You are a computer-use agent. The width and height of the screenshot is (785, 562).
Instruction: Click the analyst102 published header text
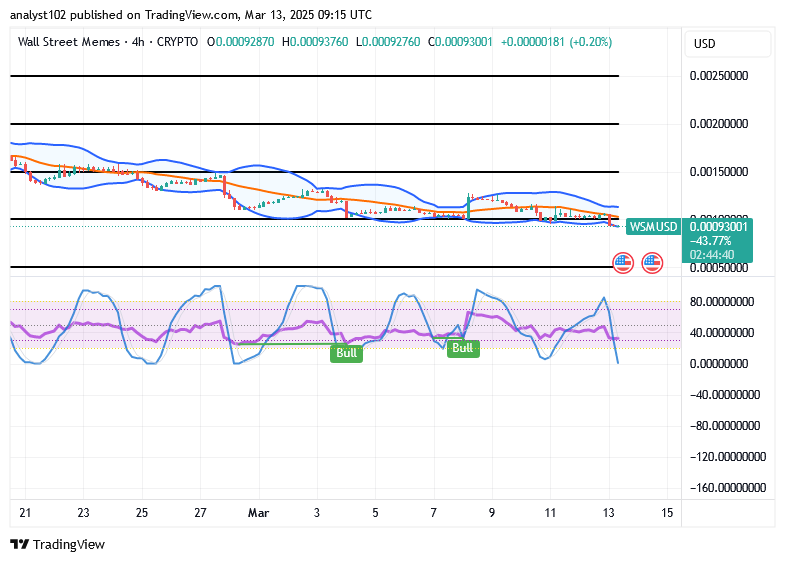191,15
